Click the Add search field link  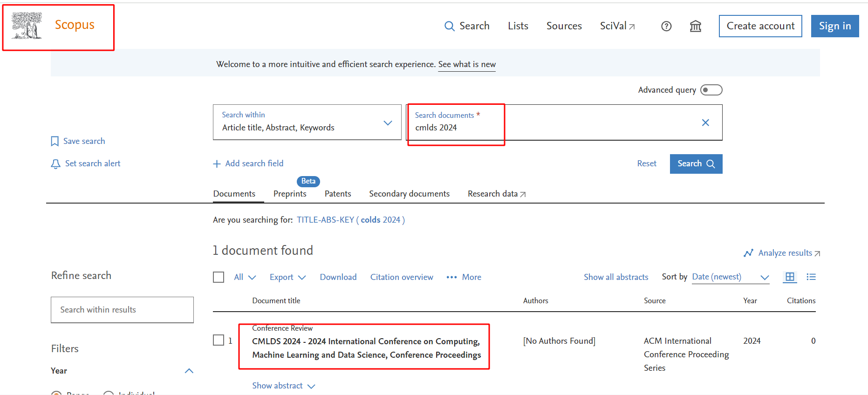[254, 163]
